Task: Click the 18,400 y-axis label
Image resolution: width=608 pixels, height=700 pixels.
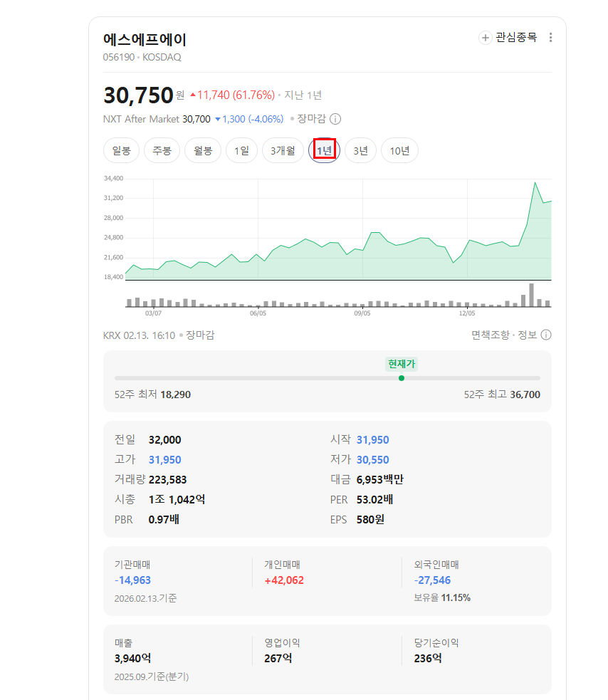Action: [113, 277]
